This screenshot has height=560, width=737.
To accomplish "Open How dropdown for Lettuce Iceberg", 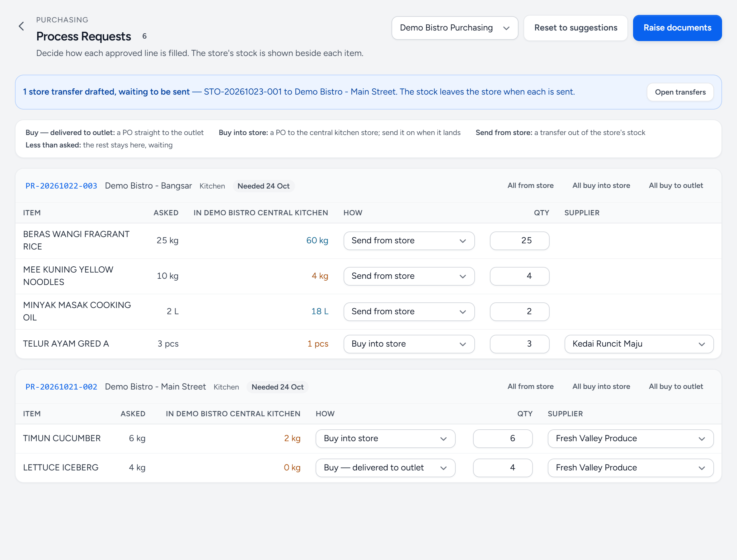I will coord(385,468).
